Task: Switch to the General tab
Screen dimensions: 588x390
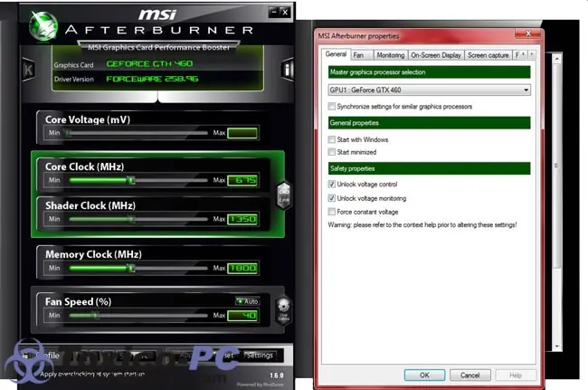Action: click(336, 54)
